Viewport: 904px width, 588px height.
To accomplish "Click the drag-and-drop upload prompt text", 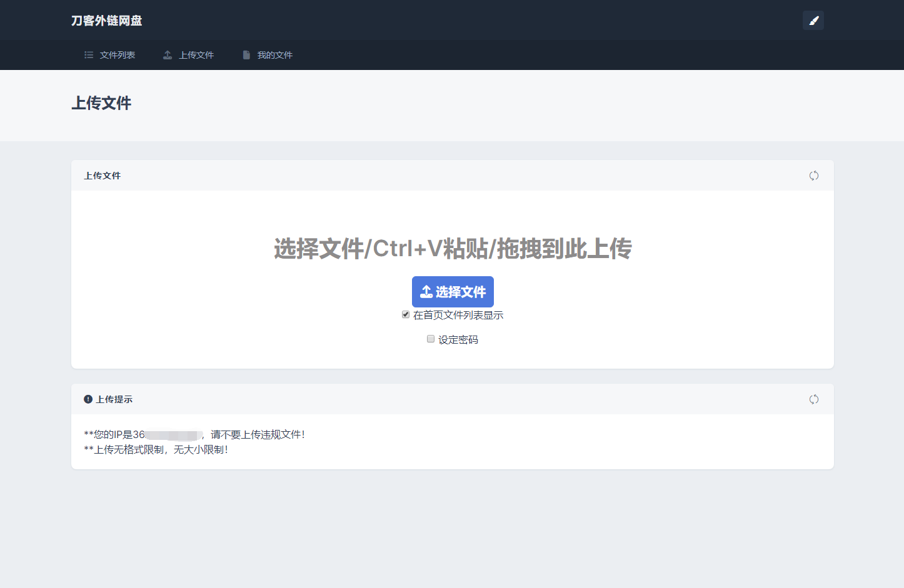I will click(x=452, y=248).
